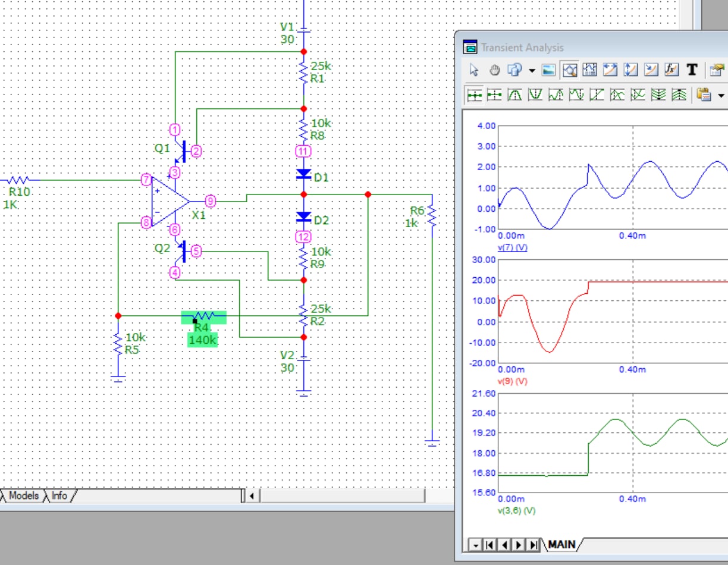Click the R6 load resistor label
This screenshot has width=728, height=565.
pyautogui.click(x=417, y=211)
